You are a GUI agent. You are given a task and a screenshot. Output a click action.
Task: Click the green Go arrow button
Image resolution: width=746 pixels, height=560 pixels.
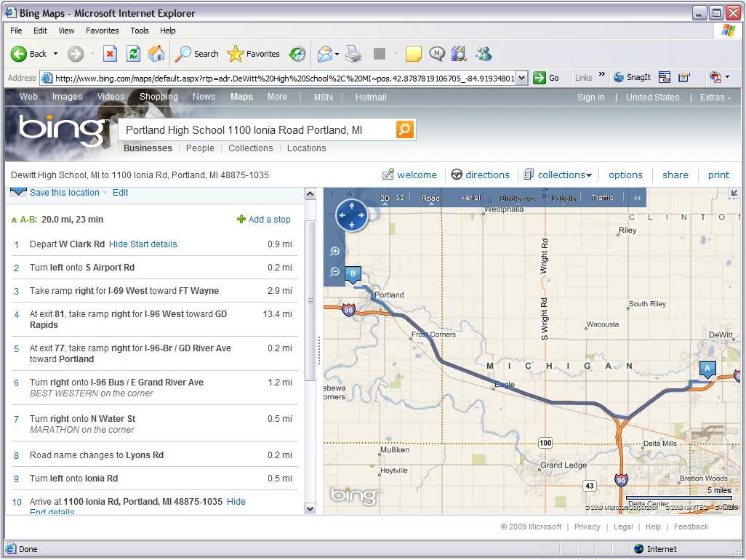point(546,78)
